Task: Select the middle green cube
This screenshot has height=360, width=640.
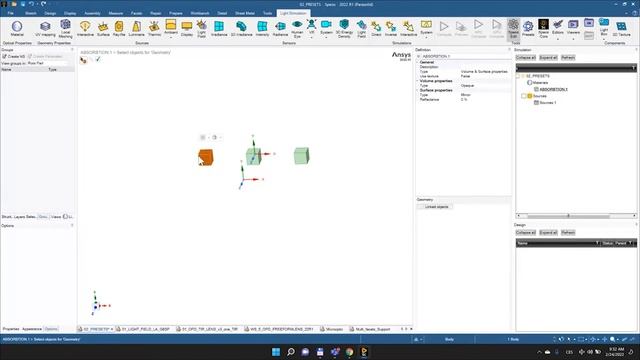Action: tap(253, 156)
